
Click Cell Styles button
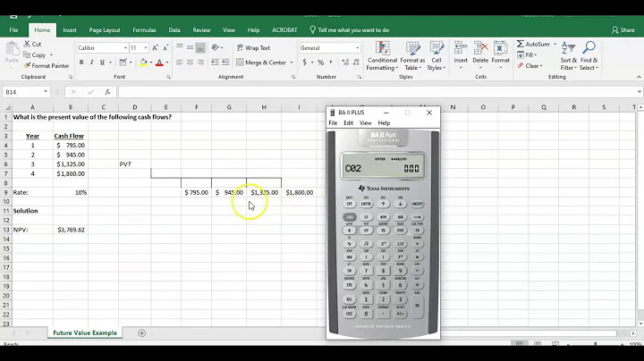pyautogui.click(x=436, y=56)
